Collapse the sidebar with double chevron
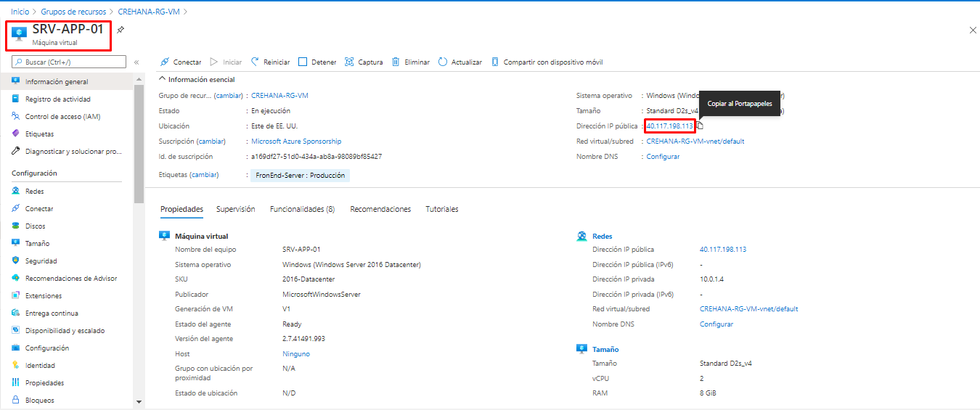The image size is (980, 410). (x=136, y=62)
